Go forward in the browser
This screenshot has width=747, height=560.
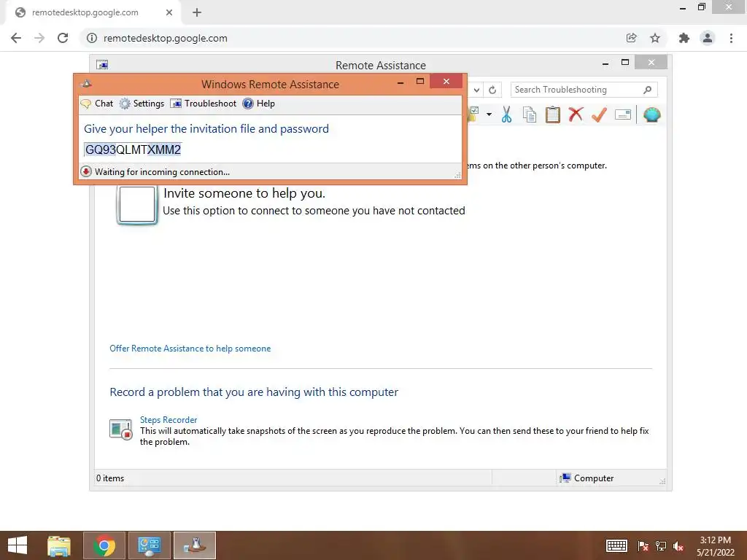(x=39, y=38)
